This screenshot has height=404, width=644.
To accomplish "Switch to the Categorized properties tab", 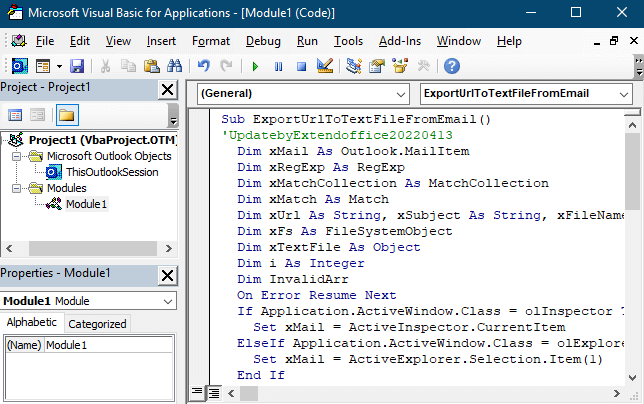I will pos(97,323).
